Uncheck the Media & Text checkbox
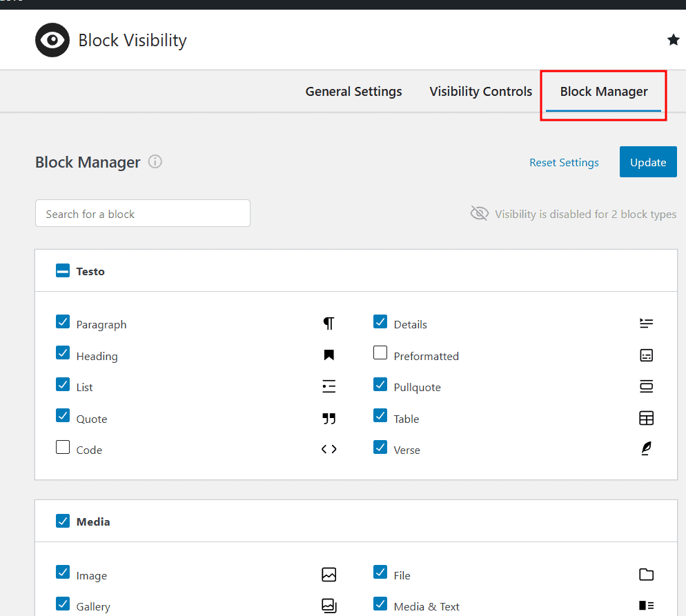This screenshot has width=686, height=616. click(380, 604)
